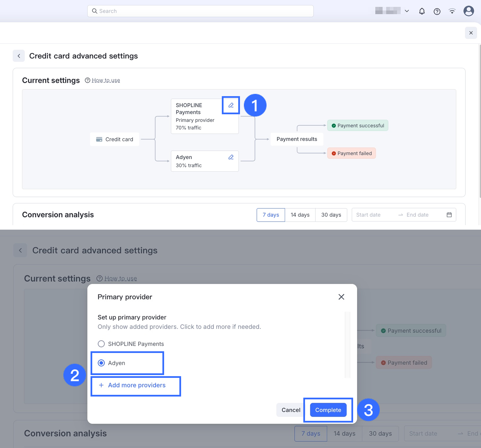Go back using the top back chevron
Screen dimensions: 481x448
[x=19, y=56]
